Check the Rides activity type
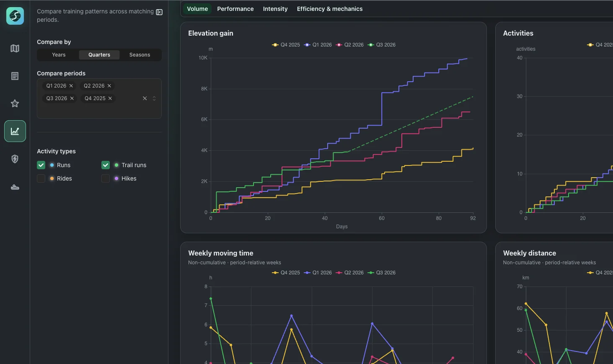The height and width of the screenshot is (364, 613). 41,178
